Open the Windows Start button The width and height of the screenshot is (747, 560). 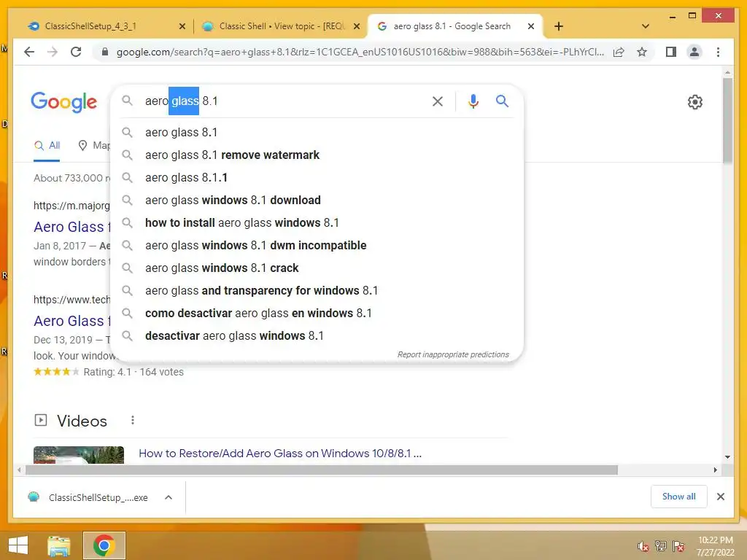pyautogui.click(x=18, y=545)
